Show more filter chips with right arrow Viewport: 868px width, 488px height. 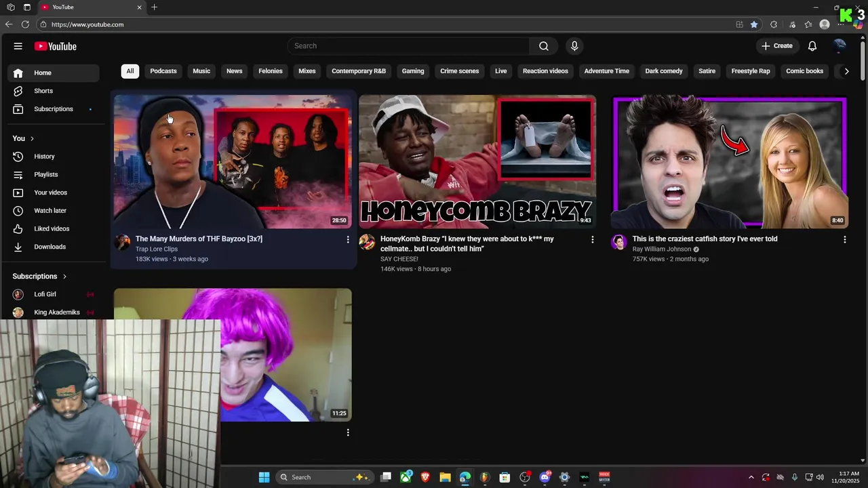pyautogui.click(x=846, y=71)
